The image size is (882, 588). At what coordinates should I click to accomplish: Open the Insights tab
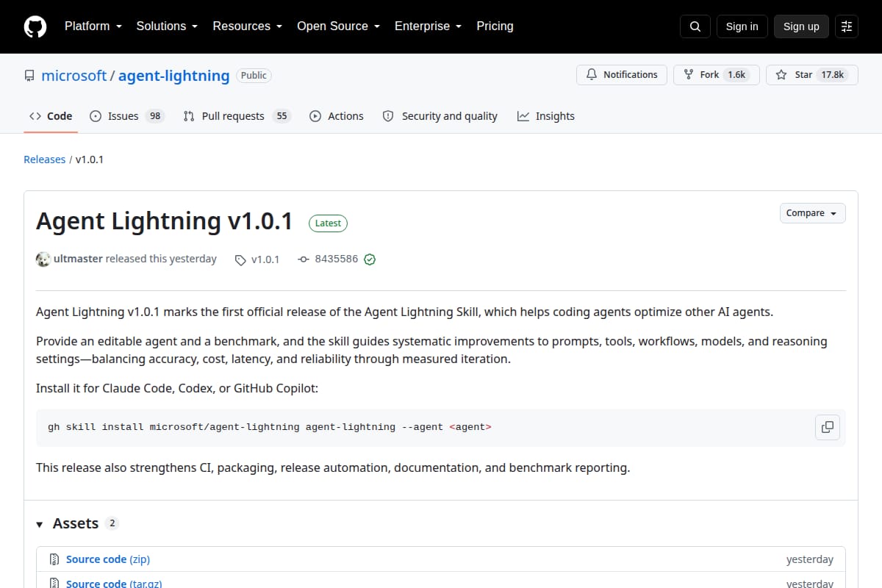click(546, 116)
